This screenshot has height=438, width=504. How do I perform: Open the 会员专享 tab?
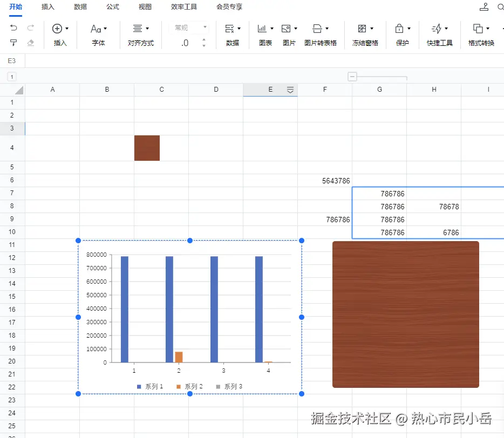click(x=229, y=7)
